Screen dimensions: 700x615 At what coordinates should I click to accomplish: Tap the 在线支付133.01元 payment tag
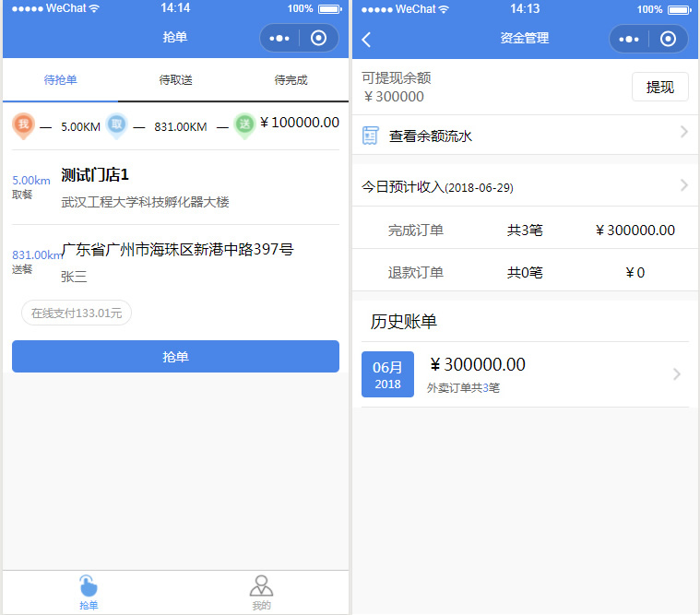click(x=77, y=313)
